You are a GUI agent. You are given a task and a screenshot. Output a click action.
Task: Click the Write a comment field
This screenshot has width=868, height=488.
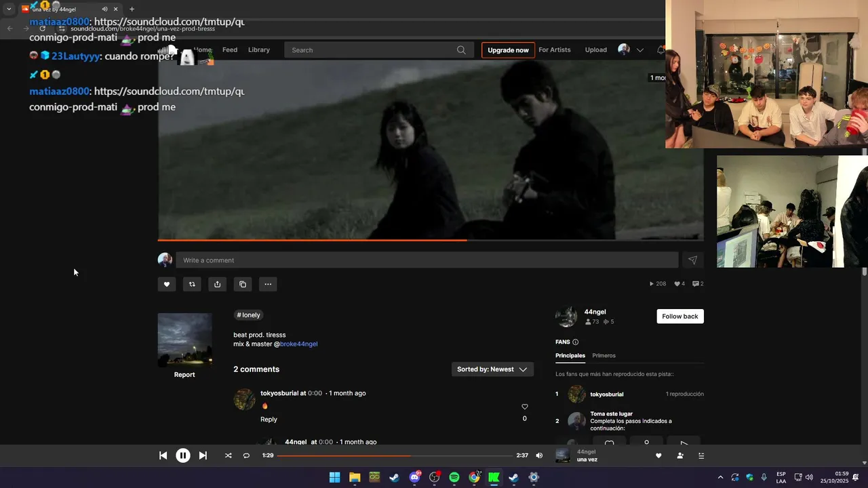click(427, 260)
